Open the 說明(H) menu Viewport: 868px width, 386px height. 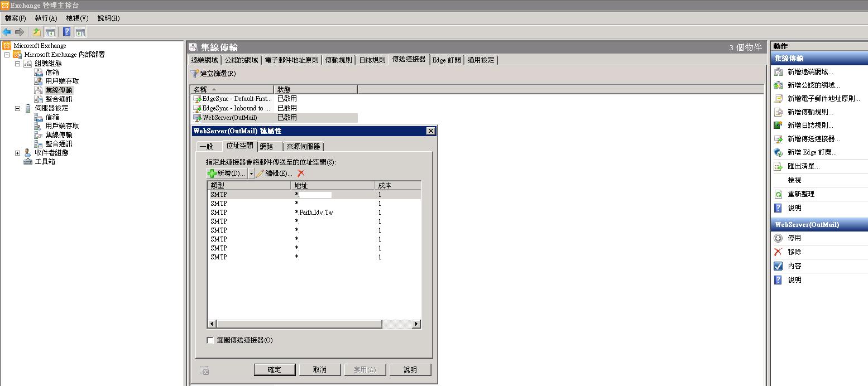tap(109, 18)
